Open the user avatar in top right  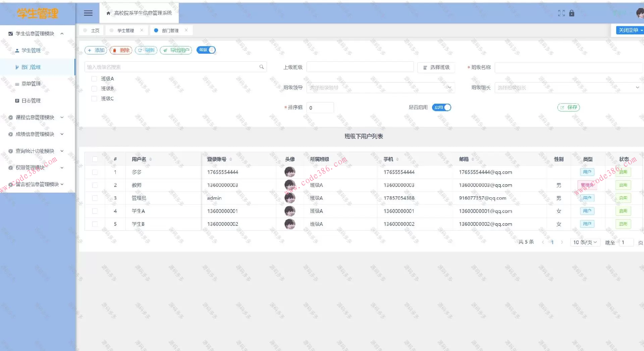coord(640,13)
